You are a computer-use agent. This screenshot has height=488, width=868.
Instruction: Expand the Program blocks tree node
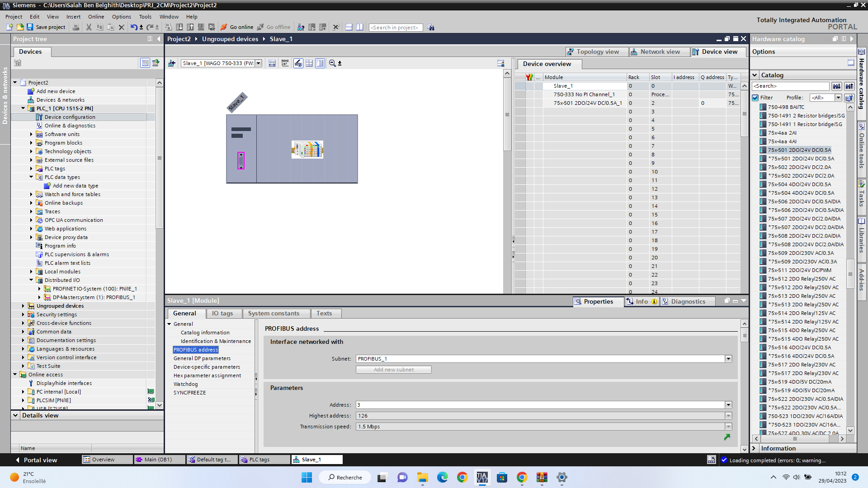pos(31,143)
